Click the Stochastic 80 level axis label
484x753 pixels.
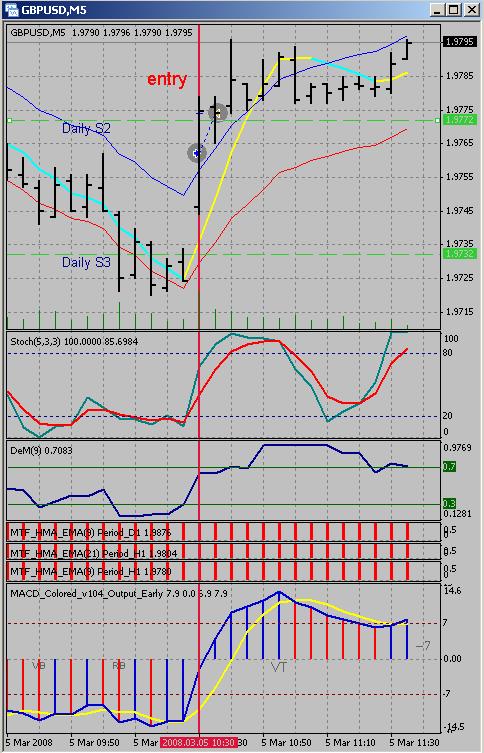(x=448, y=353)
